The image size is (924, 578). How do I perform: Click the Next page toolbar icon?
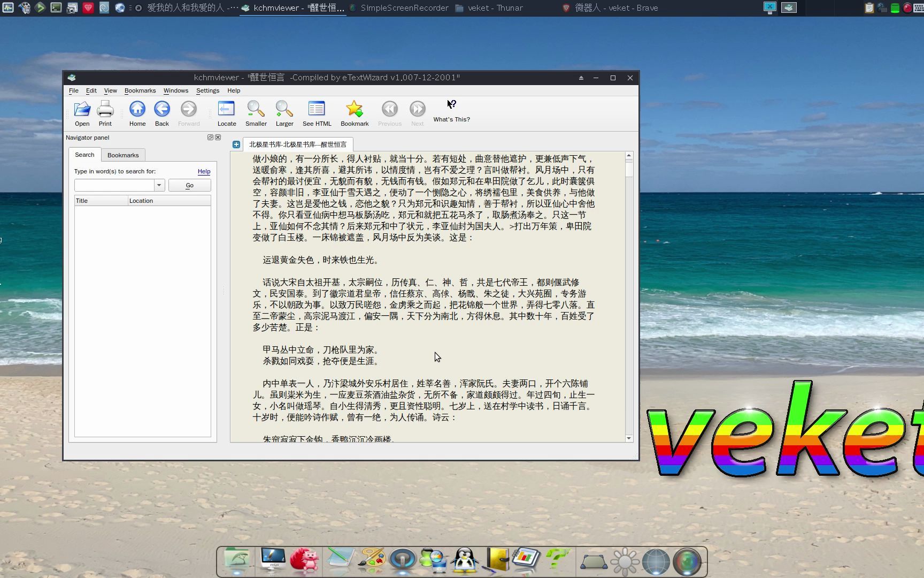coord(418,113)
